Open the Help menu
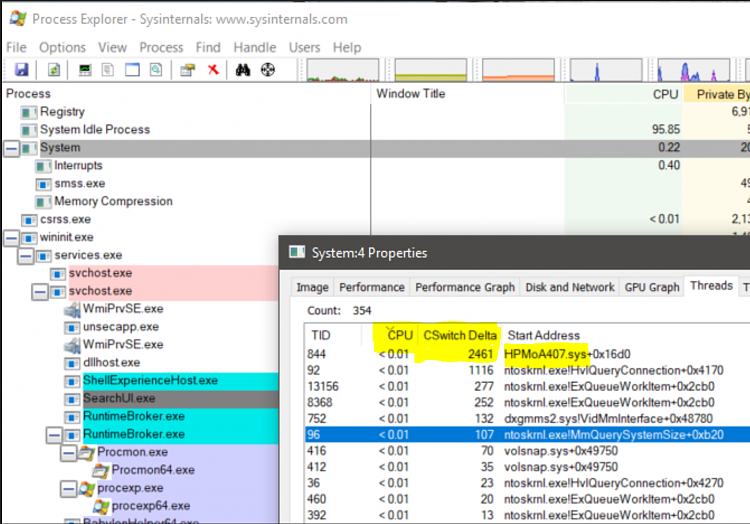 (347, 47)
